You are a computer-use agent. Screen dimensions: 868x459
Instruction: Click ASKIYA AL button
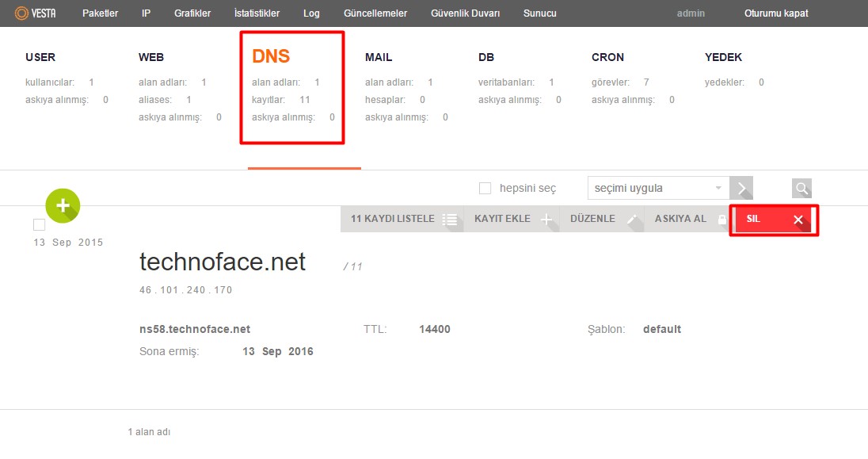(x=687, y=219)
